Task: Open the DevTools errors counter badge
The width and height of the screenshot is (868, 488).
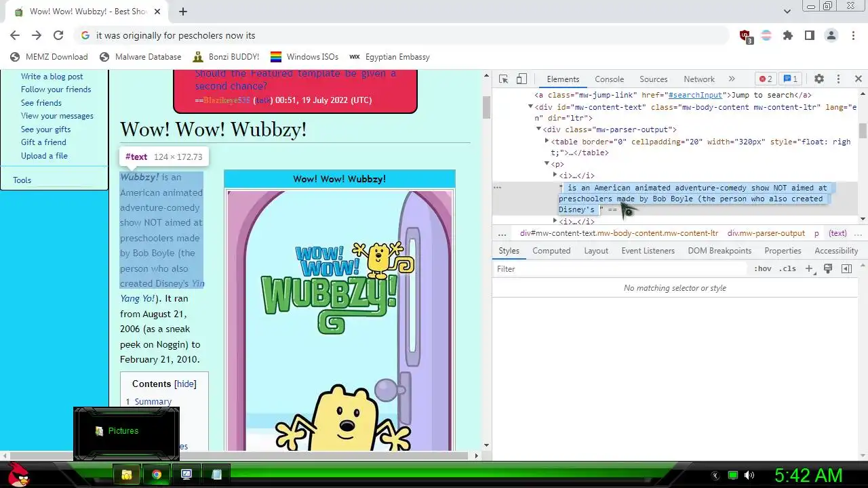Action: click(x=766, y=79)
